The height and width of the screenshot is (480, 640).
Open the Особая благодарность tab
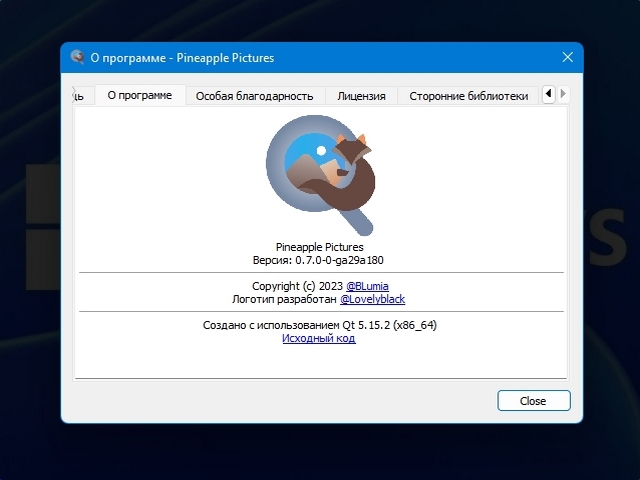[255, 96]
